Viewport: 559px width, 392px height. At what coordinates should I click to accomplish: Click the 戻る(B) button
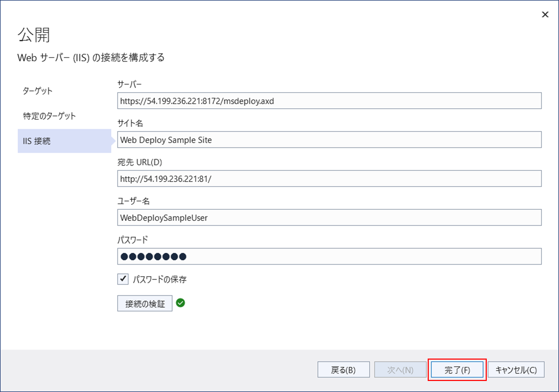343,370
